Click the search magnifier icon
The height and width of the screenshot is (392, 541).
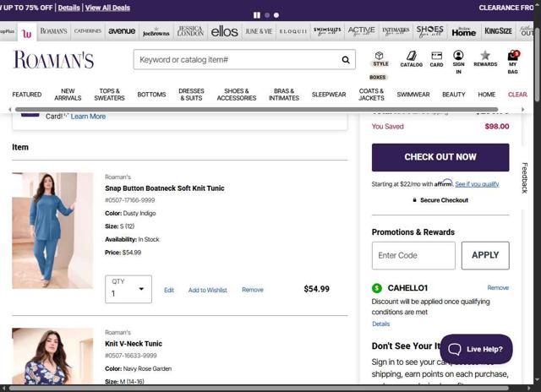coord(346,60)
